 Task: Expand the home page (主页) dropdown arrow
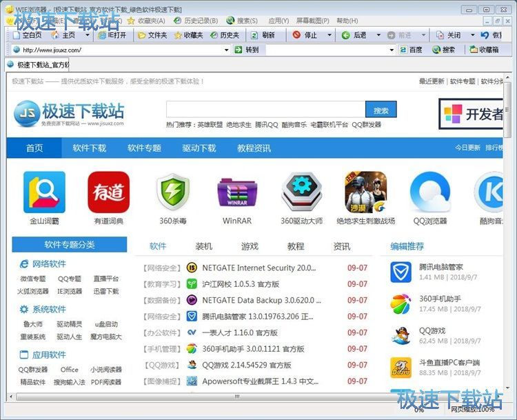click(x=88, y=35)
